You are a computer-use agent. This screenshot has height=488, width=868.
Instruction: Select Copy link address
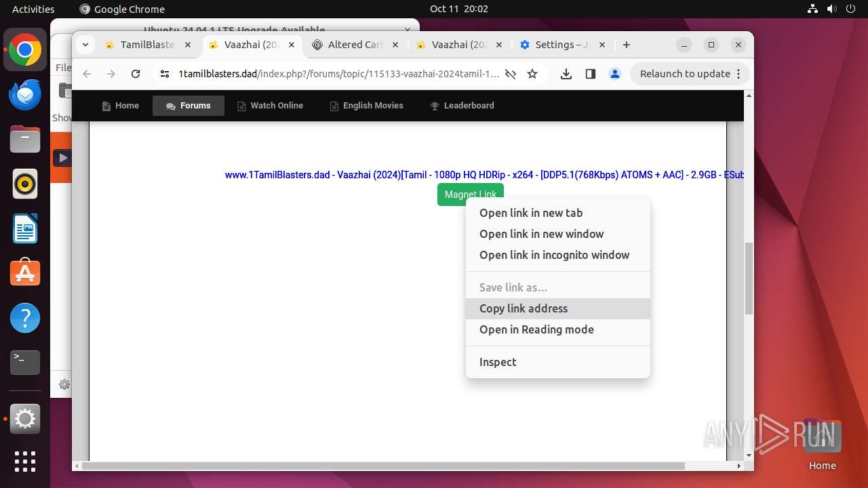[x=558, y=308]
